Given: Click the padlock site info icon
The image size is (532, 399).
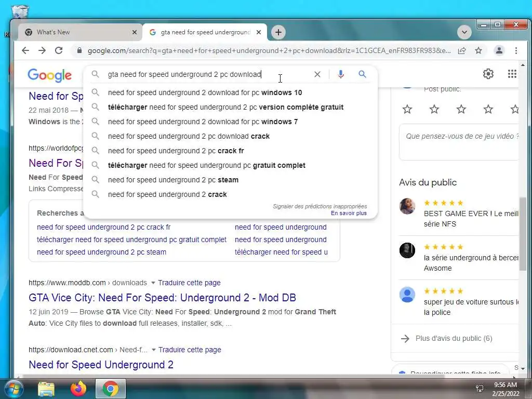Looking at the screenshot, I should coord(79,50).
